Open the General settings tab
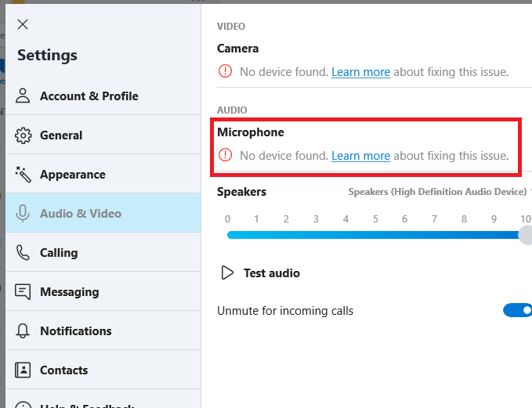Image resolution: width=532 pixels, height=408 pixels. (x=61, y=135)
